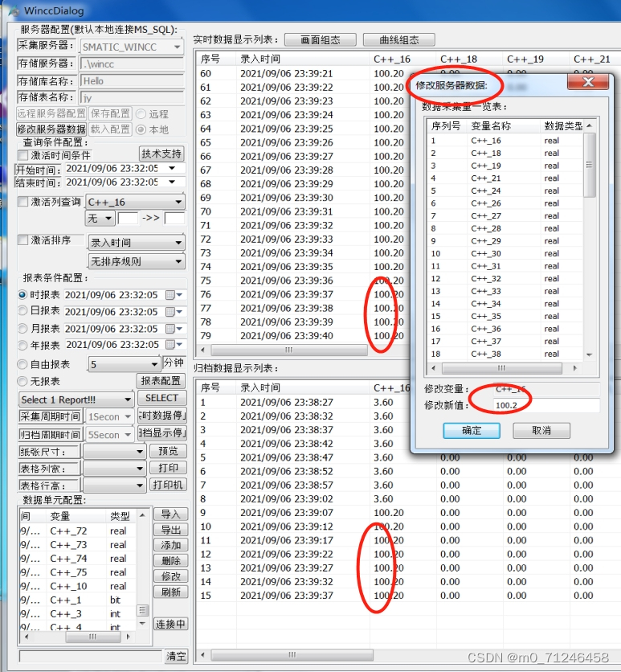
Task: Click the horizontal scrollbar of archive data list
Action: click(292, 655)
